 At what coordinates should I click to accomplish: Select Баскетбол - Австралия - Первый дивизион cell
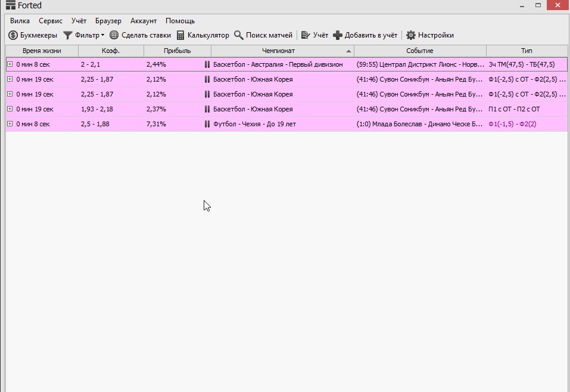click(x=278, y=64)
